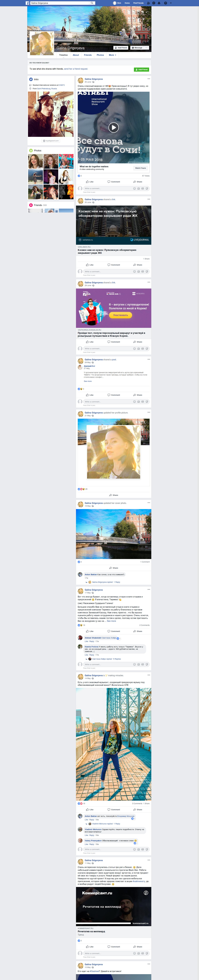Open the Pulkovo observatory article headline
The width and height of the screenshot is (199, 980).
click(x=107, y=251)
